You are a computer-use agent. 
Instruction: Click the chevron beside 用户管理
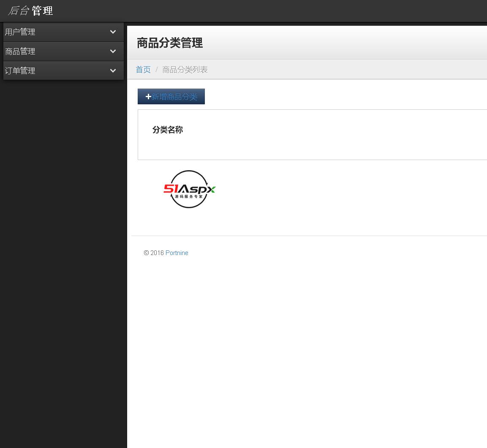click(x=113, y=32)
